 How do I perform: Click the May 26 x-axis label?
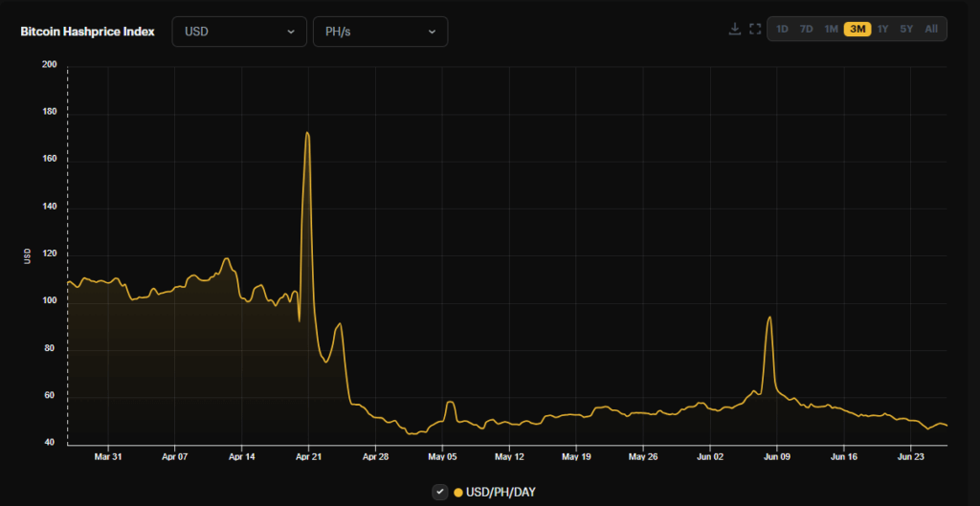pos(643,456)
